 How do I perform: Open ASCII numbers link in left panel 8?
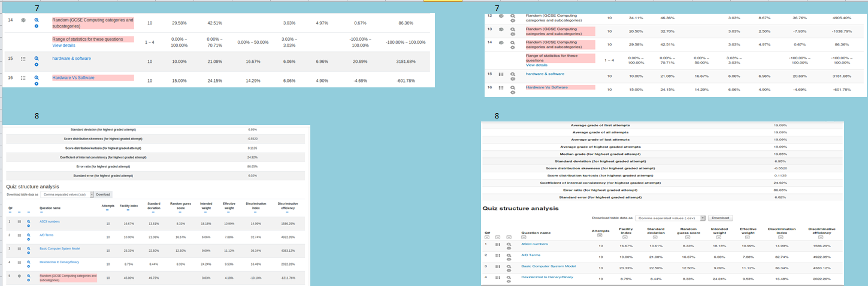tap(50, 221)
